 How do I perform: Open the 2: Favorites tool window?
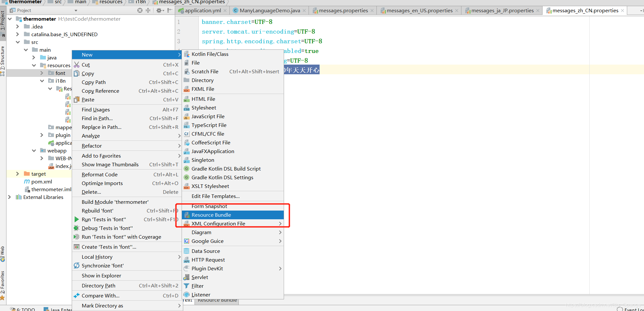click(x=3, y=285)
